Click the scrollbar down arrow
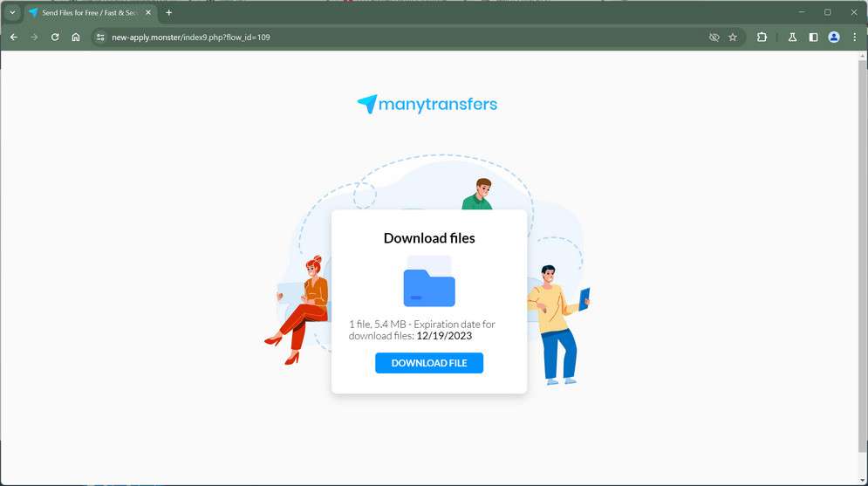 [863, 481]
